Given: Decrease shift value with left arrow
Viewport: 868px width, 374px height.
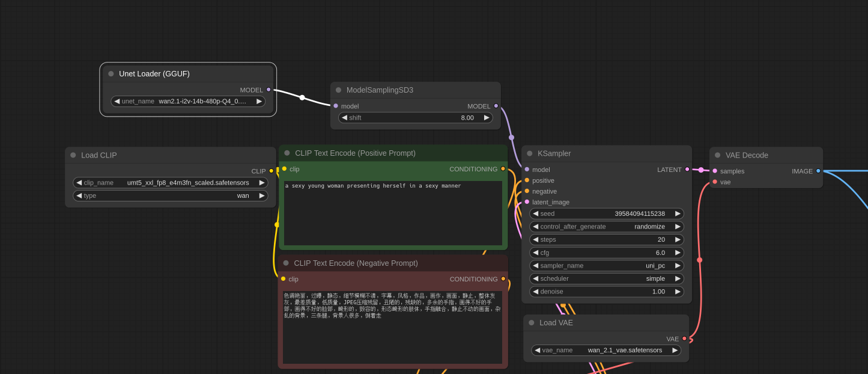Looking at the screenshot, I should [345, 117].
